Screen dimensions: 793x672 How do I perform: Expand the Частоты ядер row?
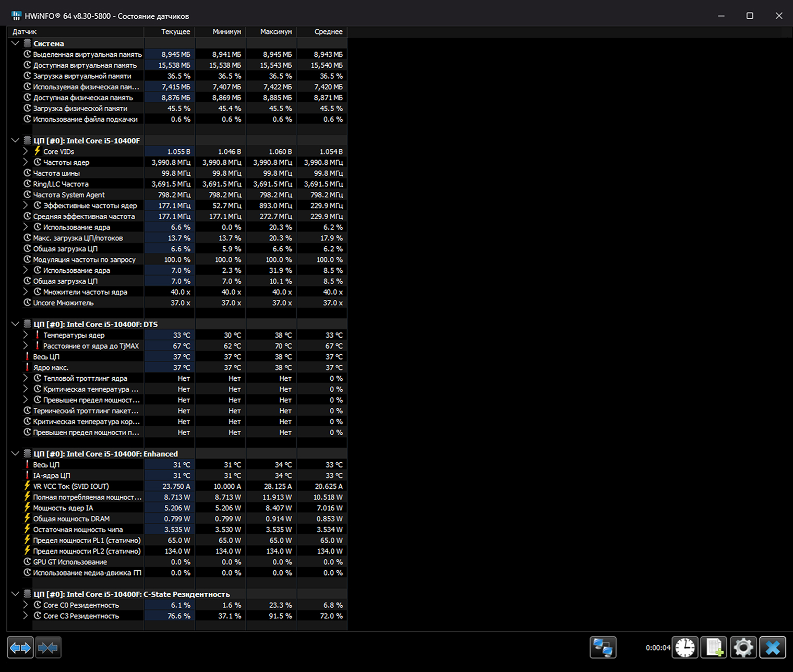(26, 162)
